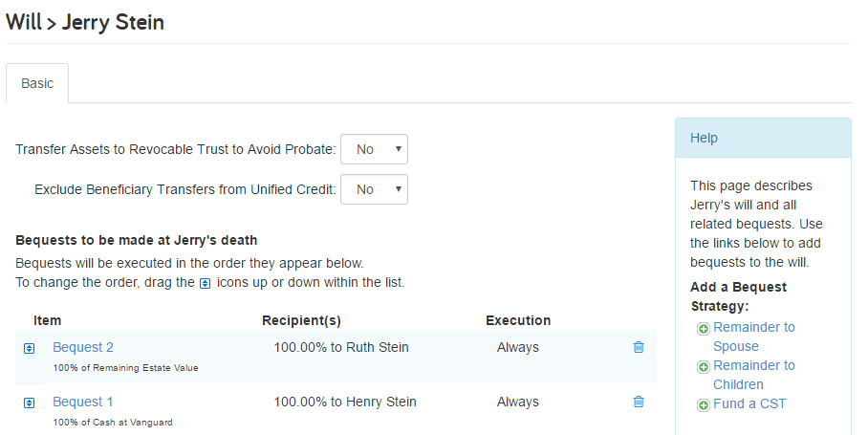Click green plus icon beside Remainder to Spouse
The image size is (868, 435).
[703, 329]
